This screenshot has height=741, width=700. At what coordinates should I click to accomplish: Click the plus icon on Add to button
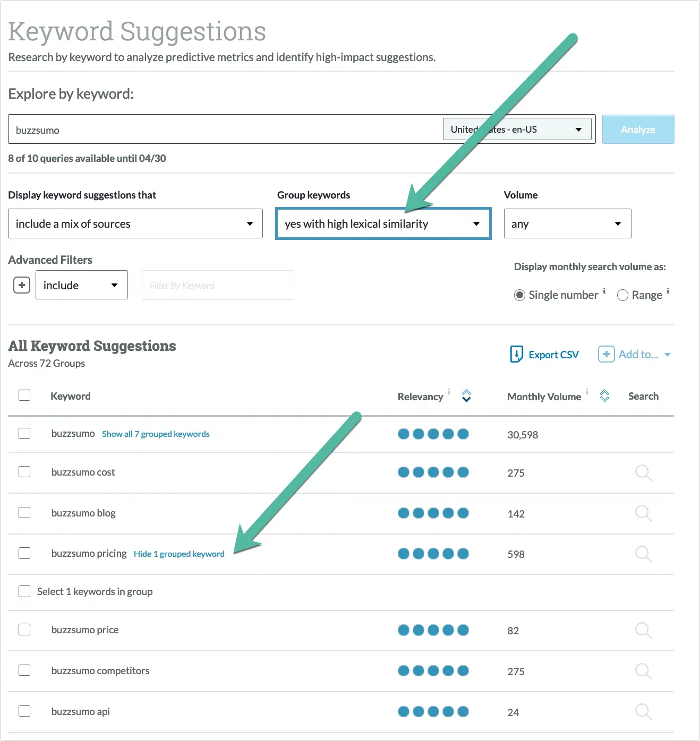[x=606, y=354]
